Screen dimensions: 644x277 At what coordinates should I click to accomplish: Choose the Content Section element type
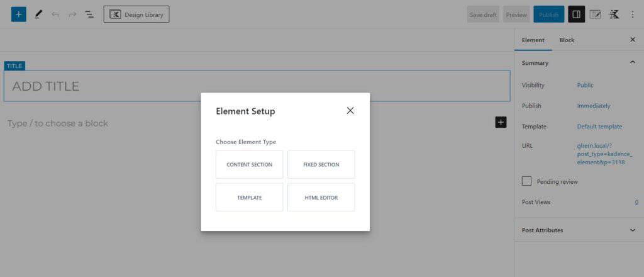click(249, 164)
